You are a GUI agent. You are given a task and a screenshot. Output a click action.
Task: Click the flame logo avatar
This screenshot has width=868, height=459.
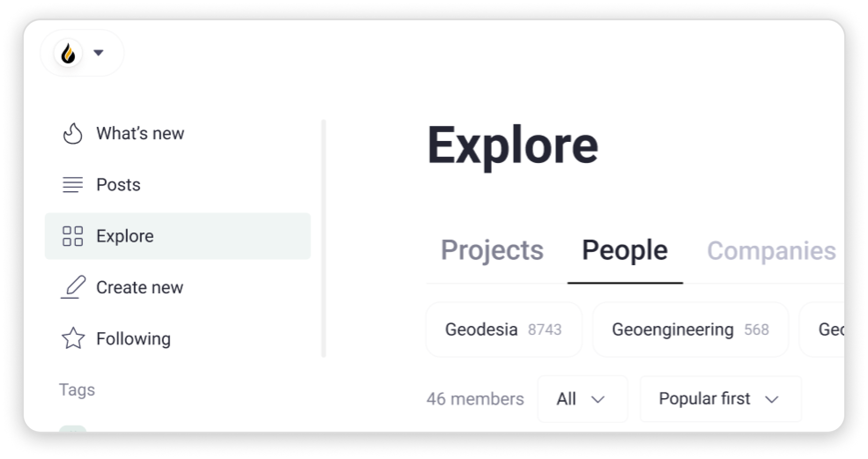click(68, 53)
